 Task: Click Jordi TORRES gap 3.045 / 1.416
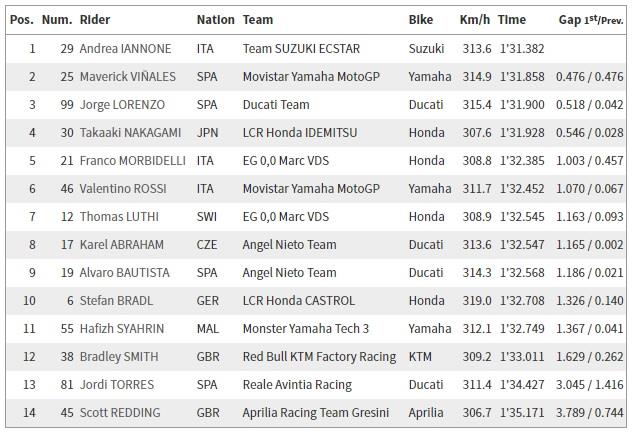(x=591, y=384)
